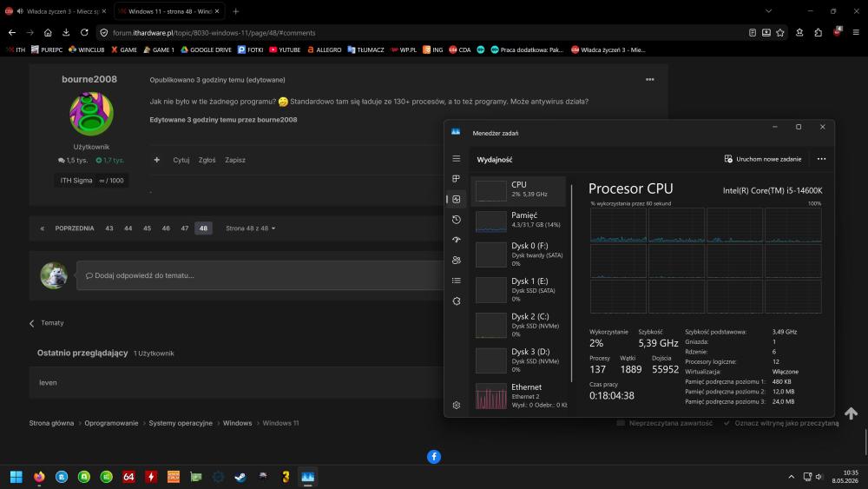List all tabs dropdown arrow

[768, 11]
